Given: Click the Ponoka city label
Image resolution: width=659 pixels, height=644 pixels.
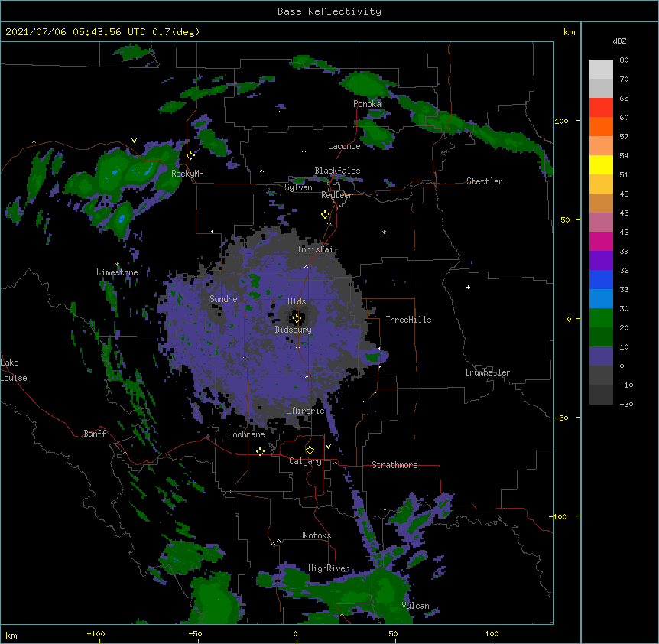Looking at the screenshot, I should coord(367,104).
